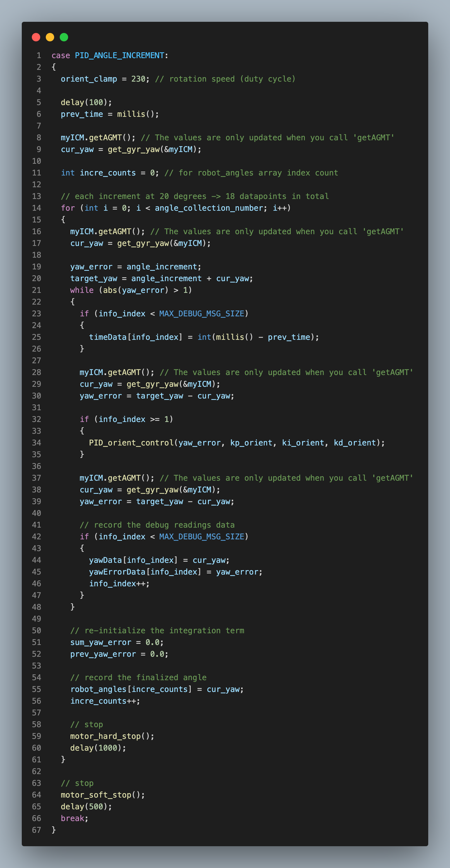450x868 pixels.
Task: Click 'kd_orient' argument on line 34
Action: click(x=355, y=443)
